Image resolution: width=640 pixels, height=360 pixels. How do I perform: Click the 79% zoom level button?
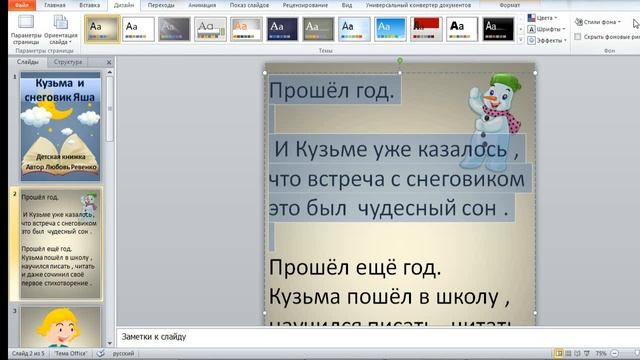pos(600,353)
